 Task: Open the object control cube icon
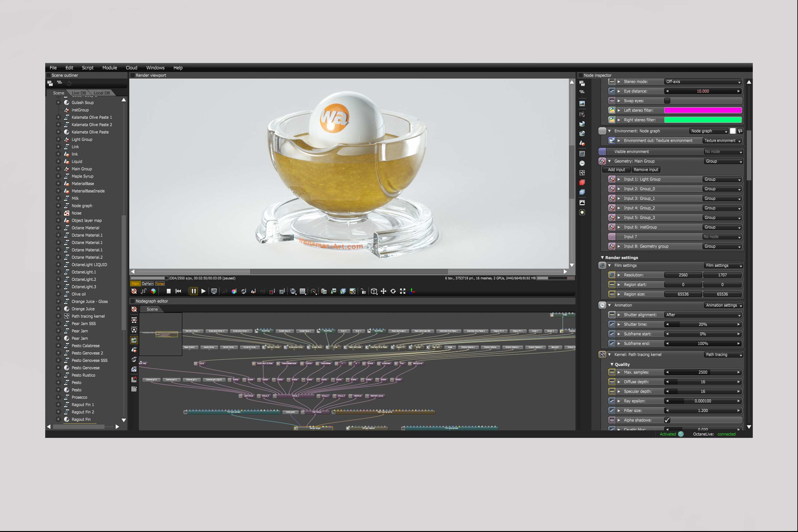374,291
